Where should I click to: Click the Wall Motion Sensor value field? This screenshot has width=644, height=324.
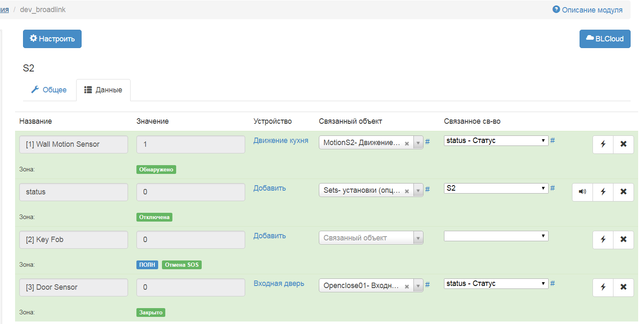coord(190,144)
